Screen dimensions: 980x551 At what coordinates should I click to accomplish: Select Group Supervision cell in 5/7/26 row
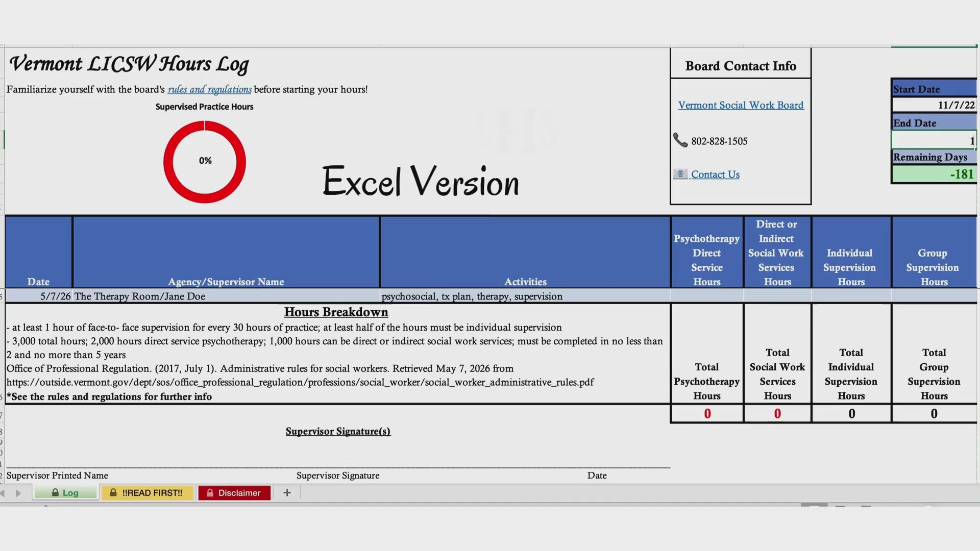934,296
